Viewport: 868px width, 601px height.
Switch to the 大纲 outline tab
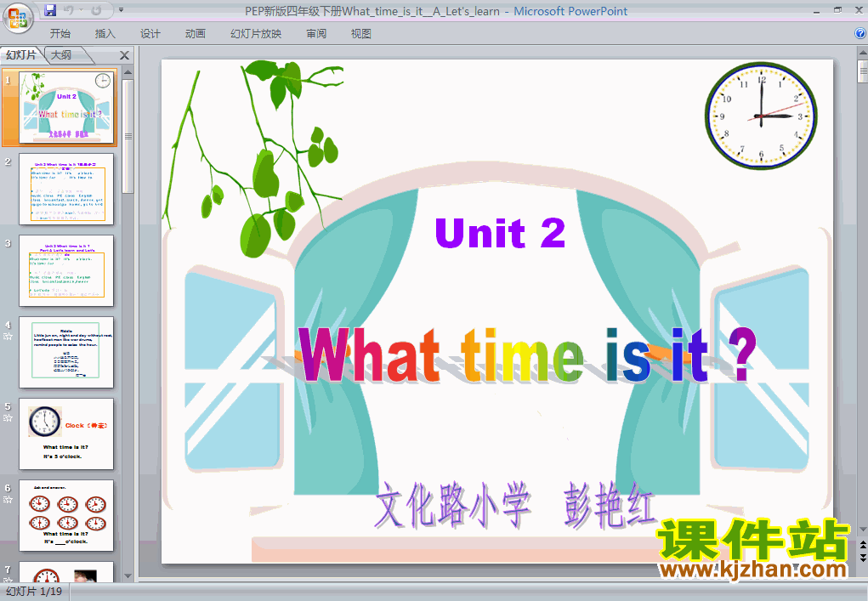tap(61, 54)
